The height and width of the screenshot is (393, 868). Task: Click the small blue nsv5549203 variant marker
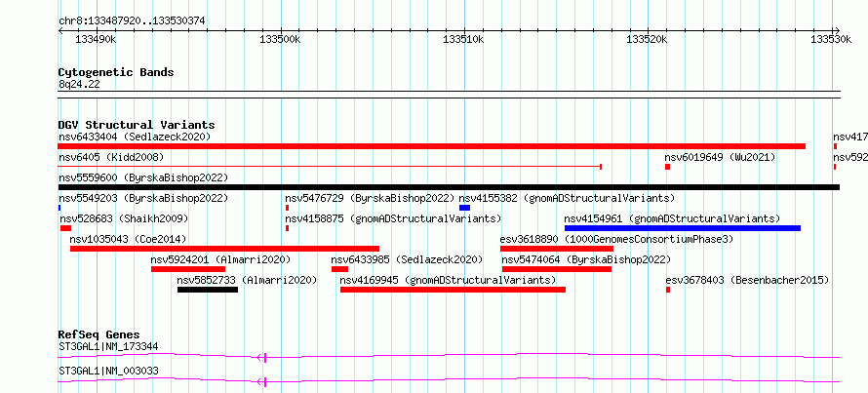[x=59, y=208]
